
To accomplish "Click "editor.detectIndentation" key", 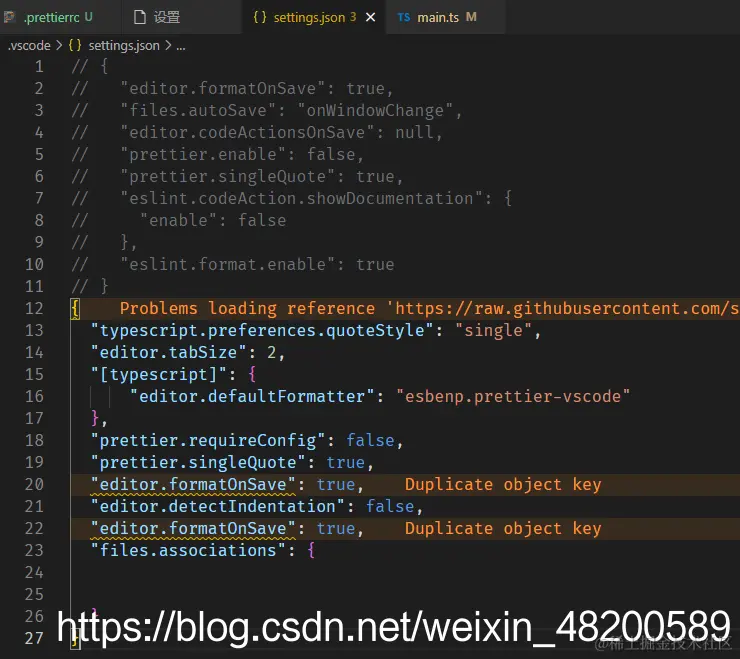I will point(218,507).
